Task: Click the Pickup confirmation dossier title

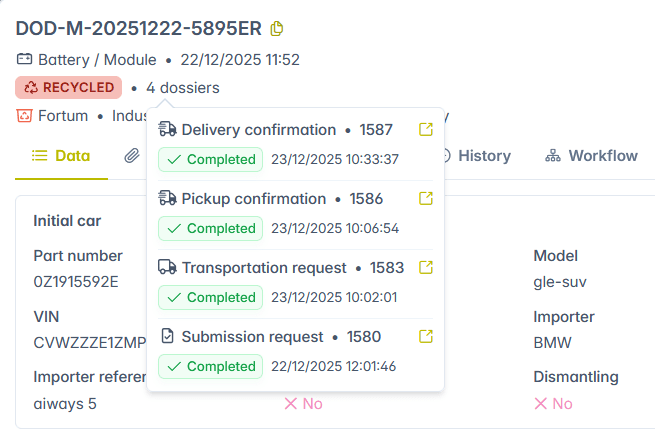Action: click(253, 199)
